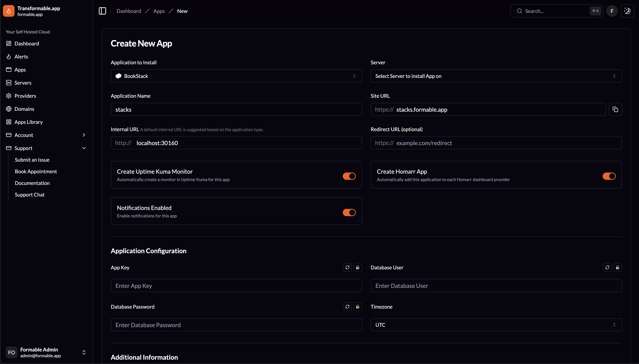Open the Alerts section in sidebar
The height and width of the screenshot is (364, 639).
tap(21, 56)
